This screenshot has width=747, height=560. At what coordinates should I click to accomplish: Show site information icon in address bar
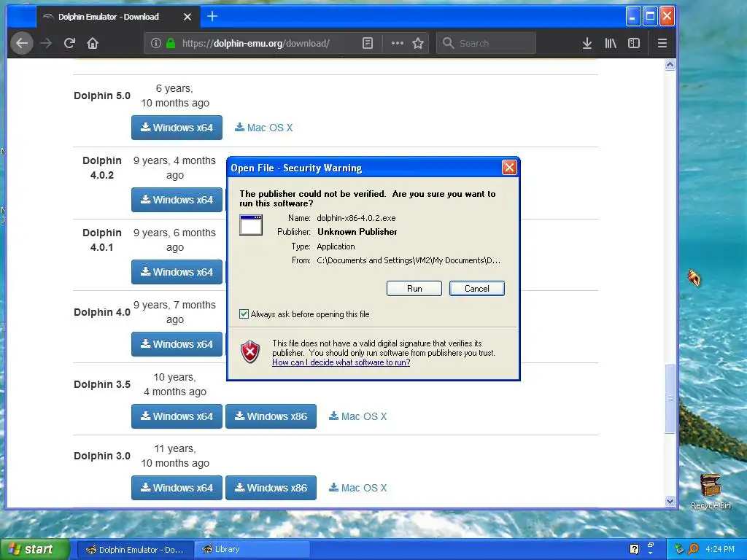pos(156,43)
